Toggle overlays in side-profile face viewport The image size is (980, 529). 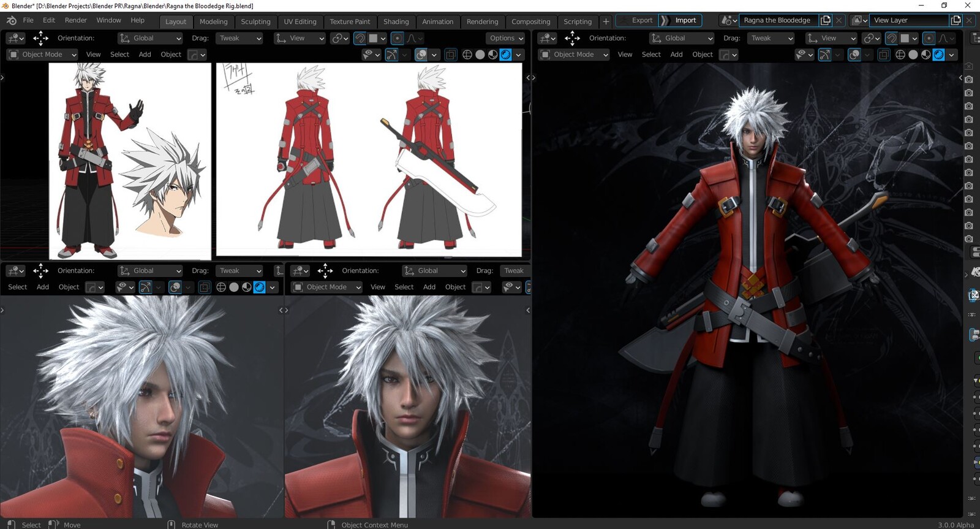coord(175,287)
